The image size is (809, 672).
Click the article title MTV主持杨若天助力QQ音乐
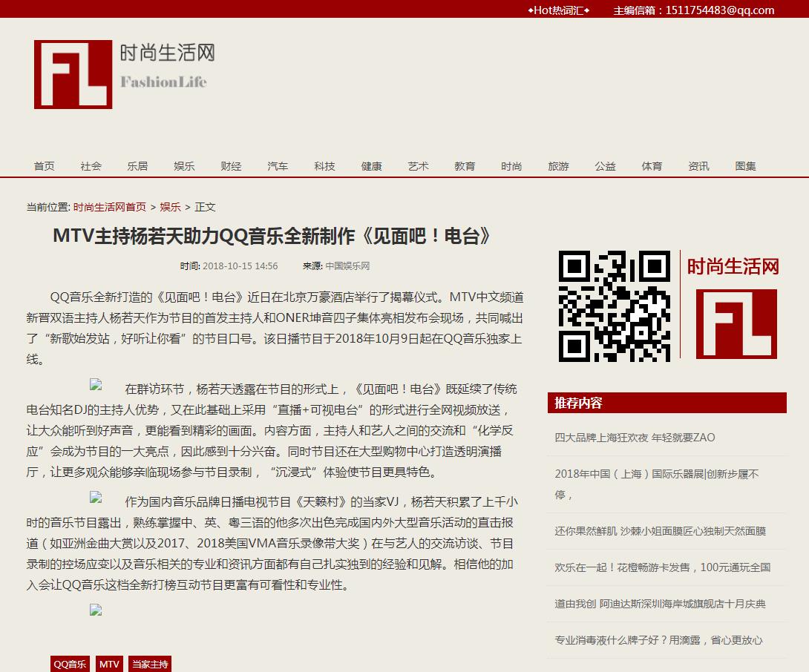(x=272, y=236)
